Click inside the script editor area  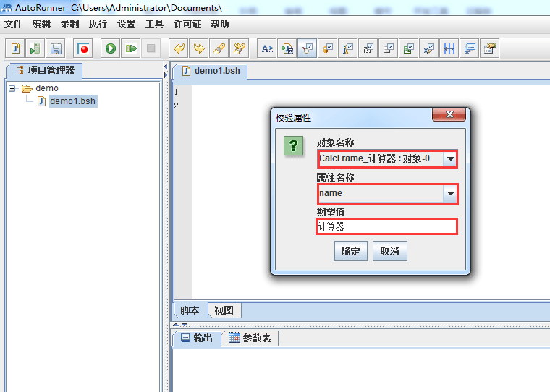371,192
